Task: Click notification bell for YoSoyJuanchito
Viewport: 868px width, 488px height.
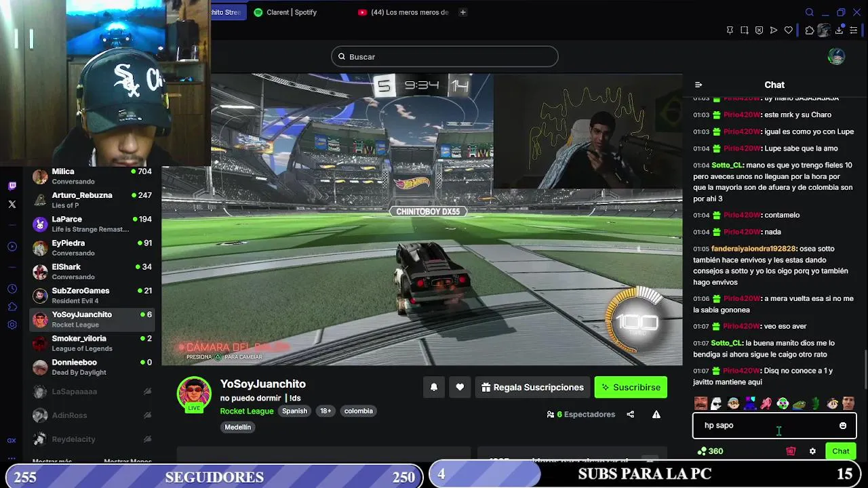Action: pos(434,387)
